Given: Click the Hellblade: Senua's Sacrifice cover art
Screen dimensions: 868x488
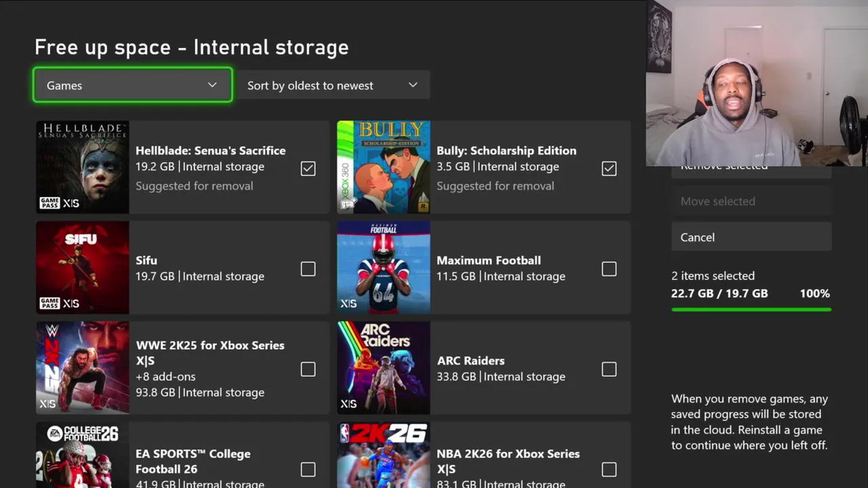Looking at the screenshot, I should 82,167.
